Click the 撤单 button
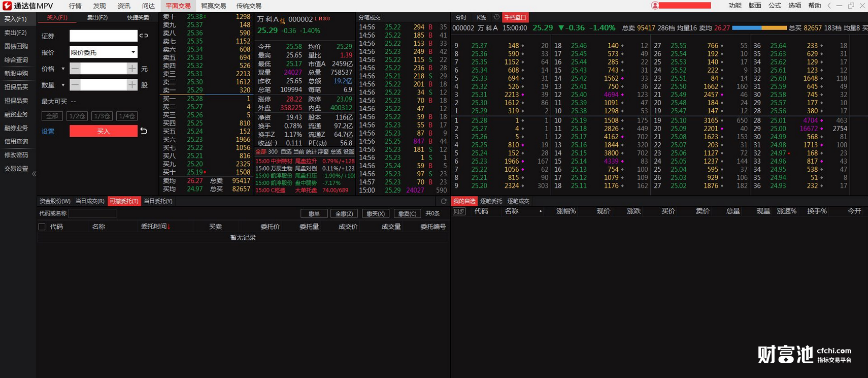868x378 pixels. (x=314, y=213)
